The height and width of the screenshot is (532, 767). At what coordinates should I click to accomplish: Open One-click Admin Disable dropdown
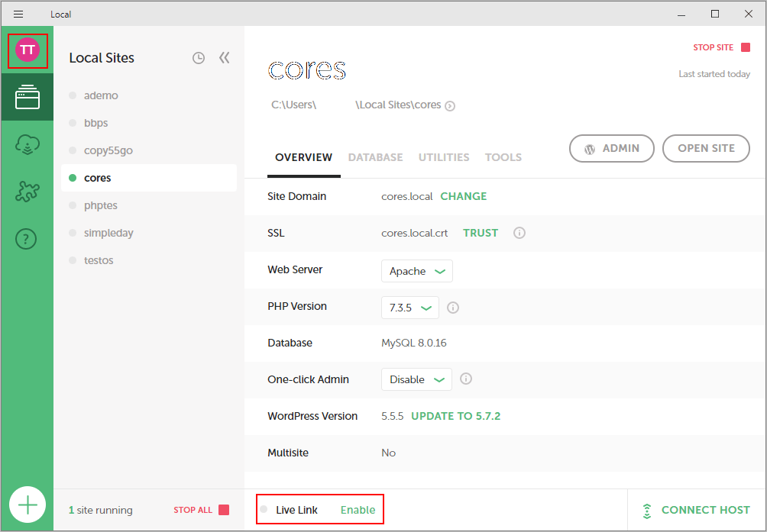tap(417, 379)
